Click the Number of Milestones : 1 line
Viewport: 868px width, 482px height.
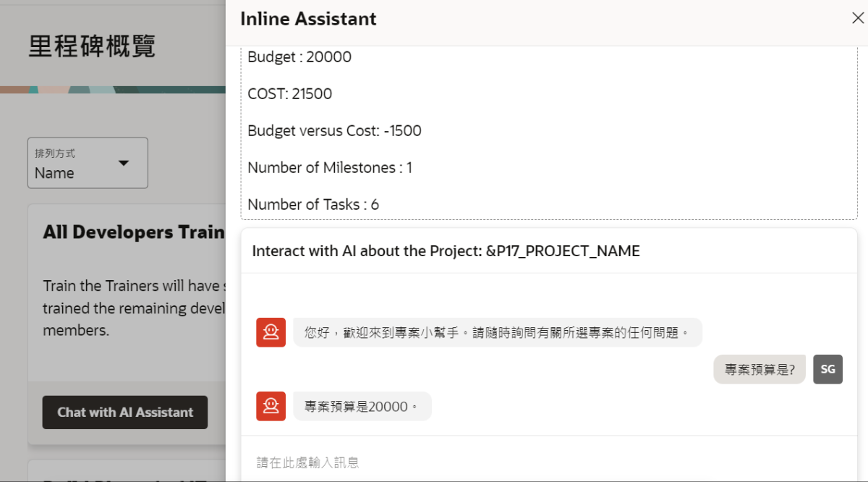(330, 168)
